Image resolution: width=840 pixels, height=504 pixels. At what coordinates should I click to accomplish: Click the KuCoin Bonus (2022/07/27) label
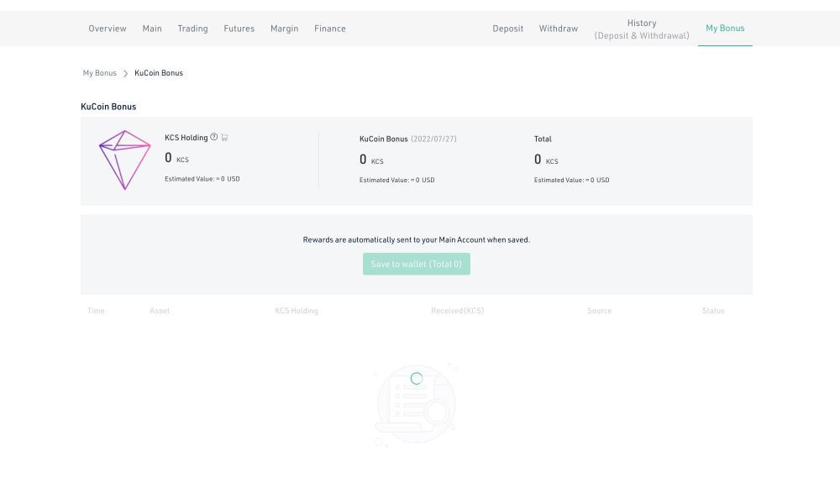tap(408, 139)
